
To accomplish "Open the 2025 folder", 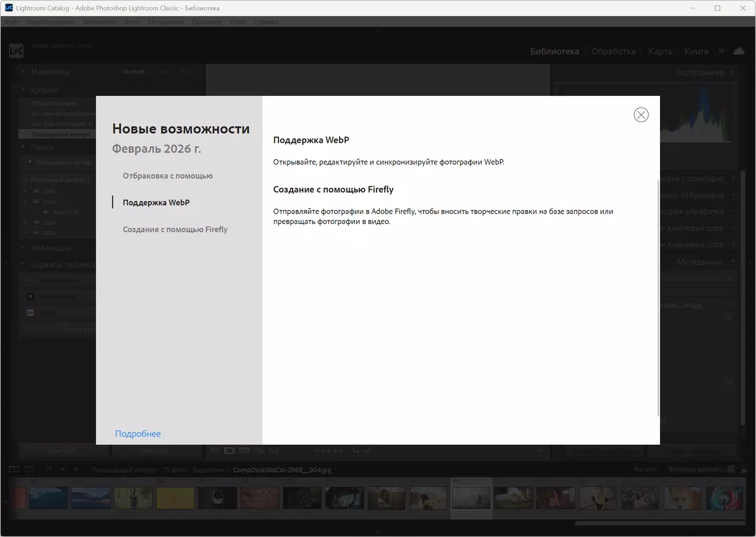I will [x=49, y=233].
